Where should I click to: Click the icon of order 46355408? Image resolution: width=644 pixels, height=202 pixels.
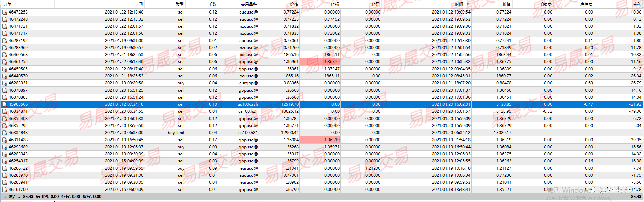pos(5,119)
